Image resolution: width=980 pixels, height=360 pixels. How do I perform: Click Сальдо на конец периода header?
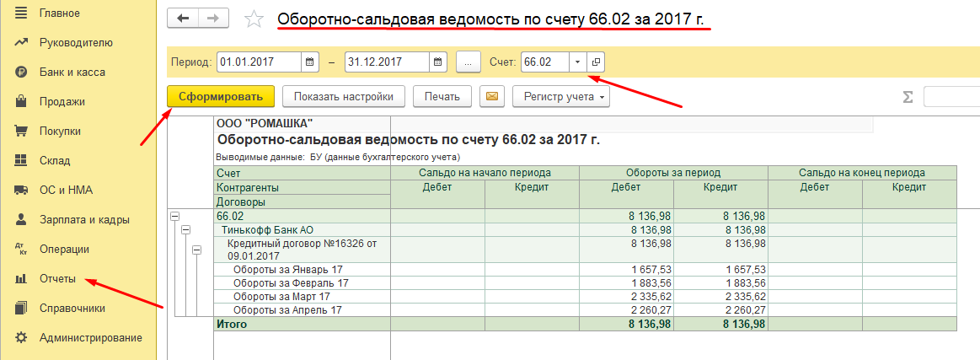pyautogui.click(x=863, y=173)
